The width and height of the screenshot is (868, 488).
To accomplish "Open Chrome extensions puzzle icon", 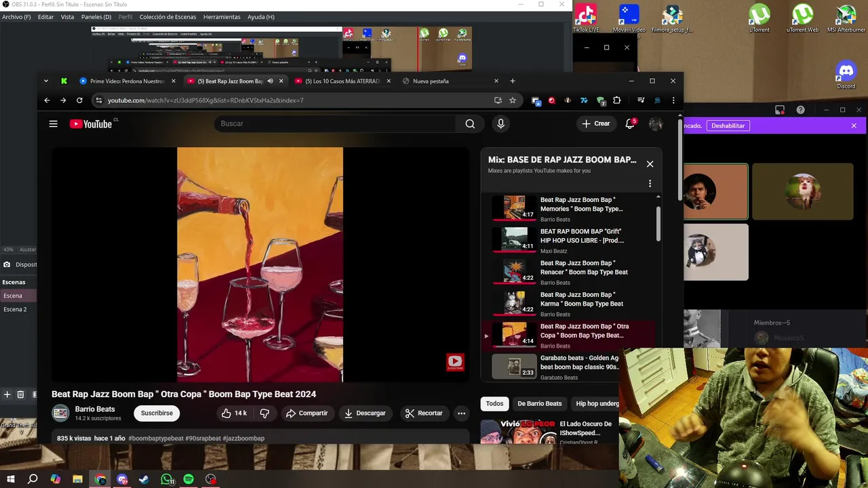I will tap(616, 100).
